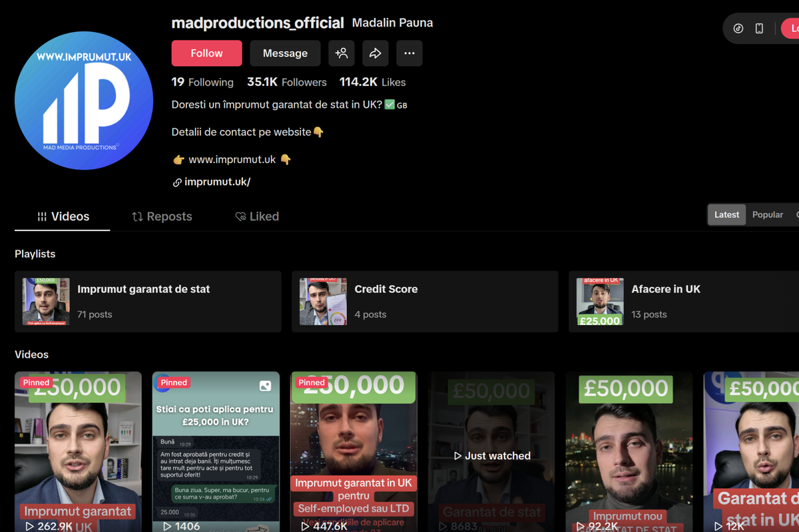This screenshot has width=799, height=532.
Task: Click the share arrow icon
Action: coord(376,53)
